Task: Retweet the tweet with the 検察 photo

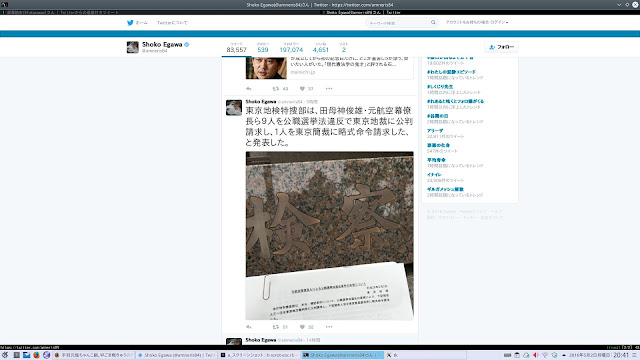Action: tap(276, 327)
